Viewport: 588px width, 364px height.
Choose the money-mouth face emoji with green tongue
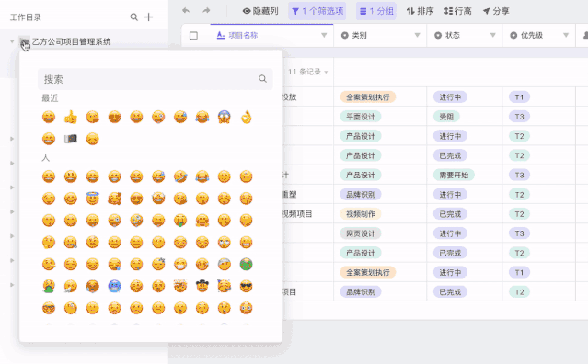click(x=180, y=221)
